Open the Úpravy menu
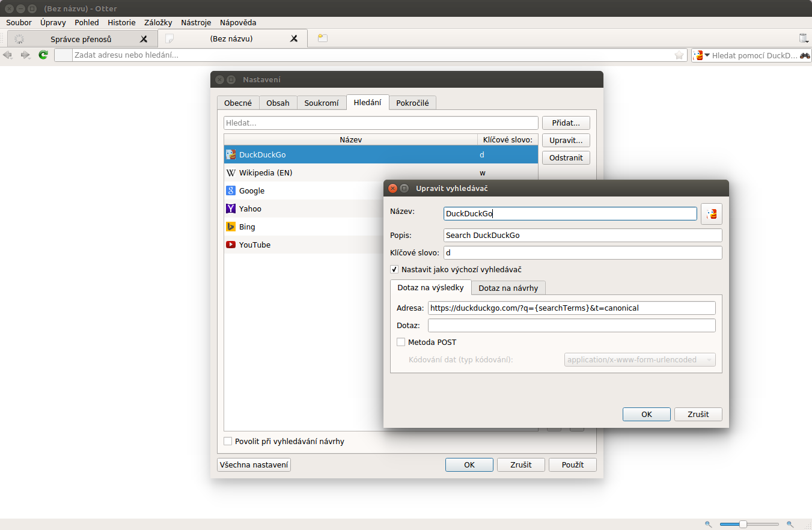This screenshot has height=530, width=812. pos(53,22)
